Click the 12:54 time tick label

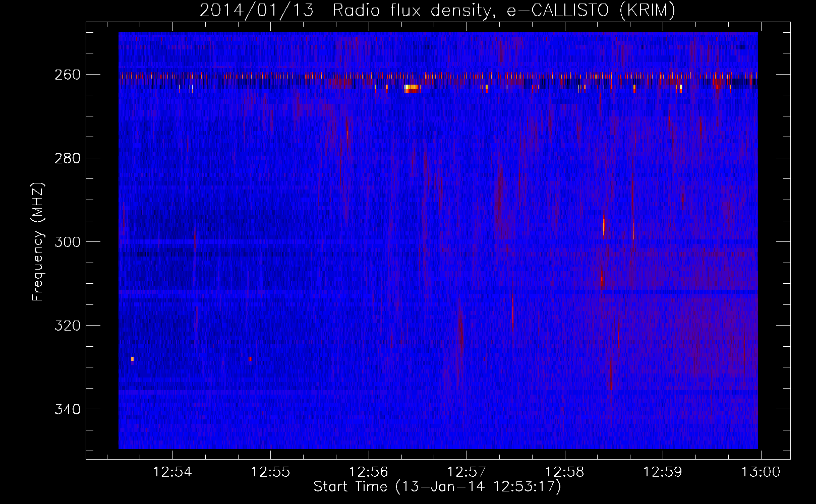[x=172, y=472]
